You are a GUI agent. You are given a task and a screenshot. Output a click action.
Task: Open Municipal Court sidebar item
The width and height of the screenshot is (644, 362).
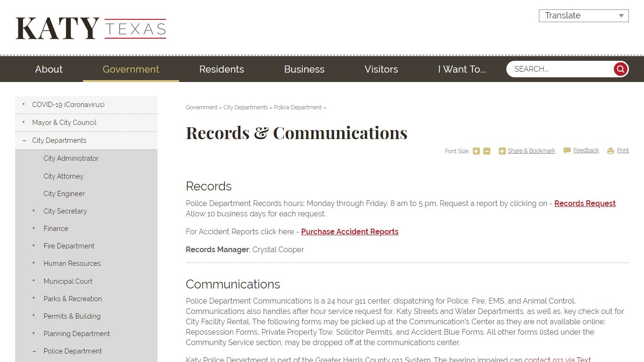tap(68, 281)
